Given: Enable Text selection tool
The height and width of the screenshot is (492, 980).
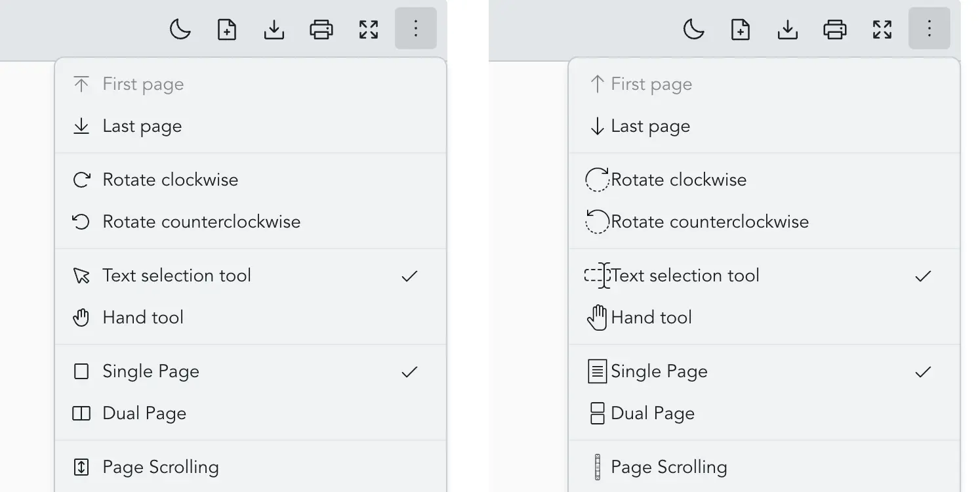Looking at the screenshot, I should click(177, 275).
